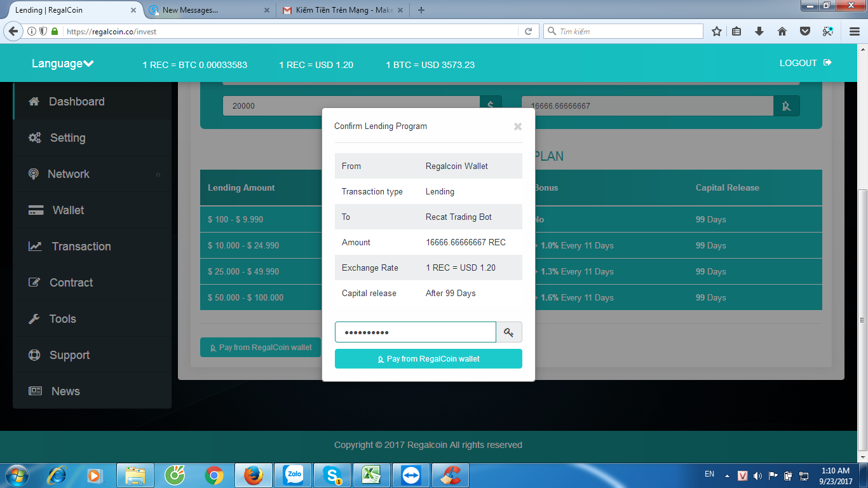Click the volume speaker icon in system tray

point(757,475)
